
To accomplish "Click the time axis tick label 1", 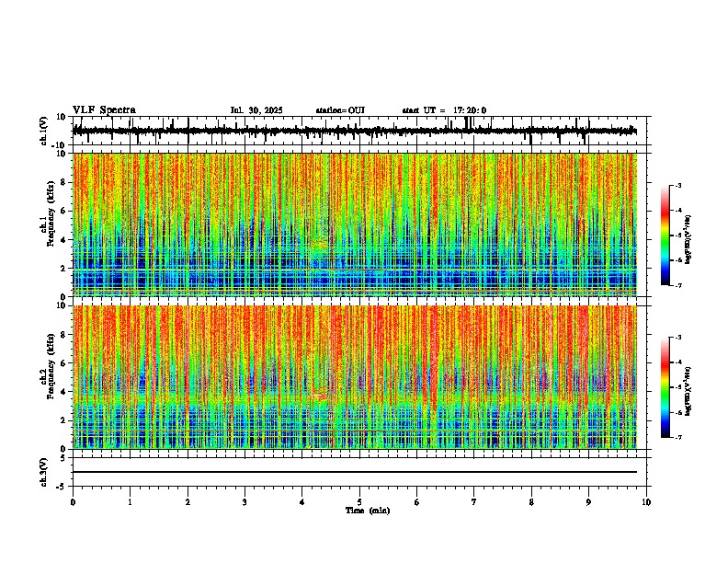I will (x=130, y=502).
